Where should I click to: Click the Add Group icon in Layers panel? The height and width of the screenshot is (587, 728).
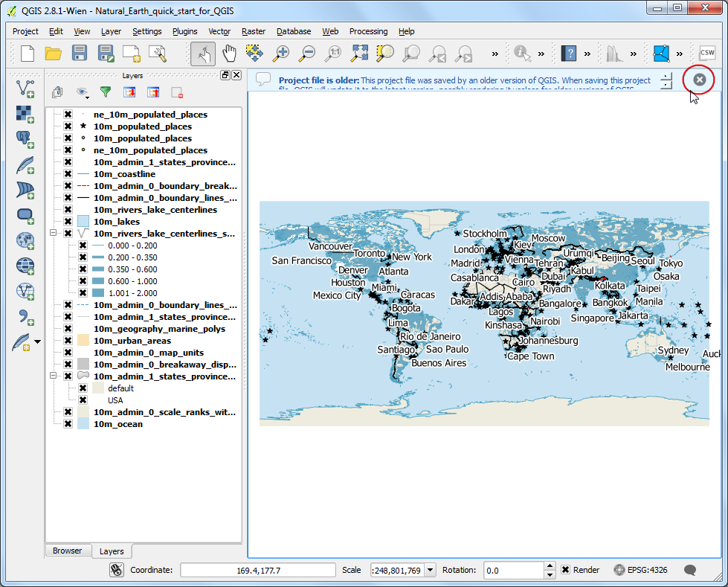click(57, 92)
